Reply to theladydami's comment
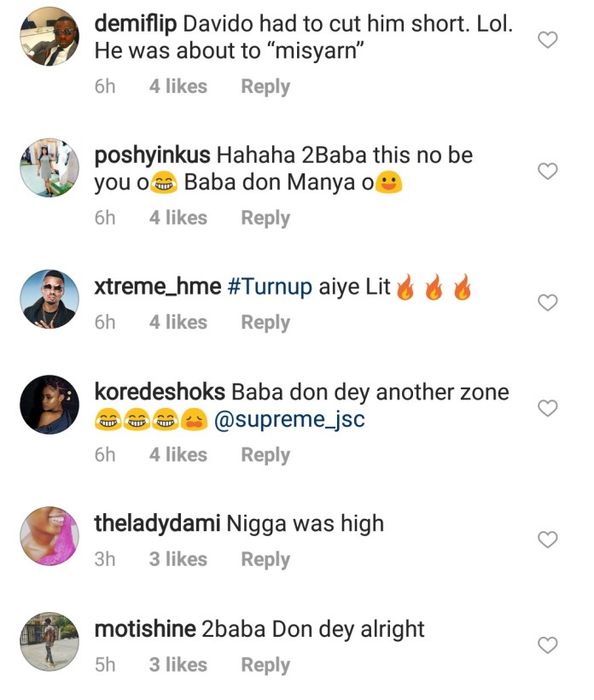Viewport: 594px width, 700px height. click(x=265, y=559)
